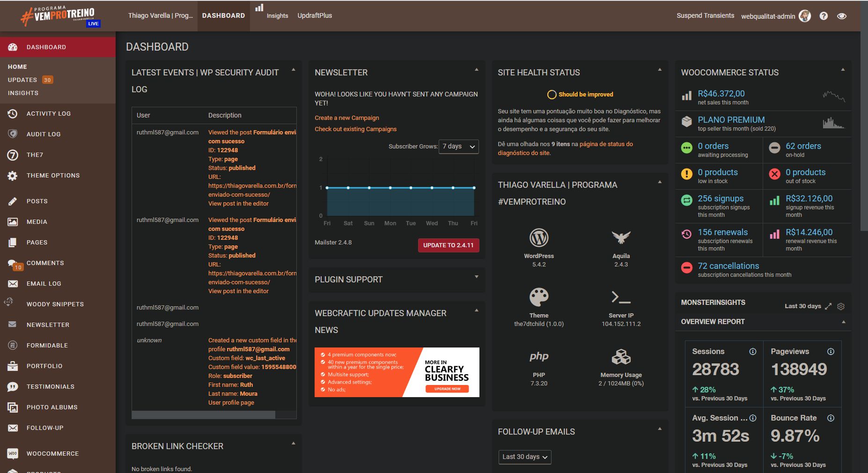The height and width of the screenshot is (473, 868).
Task: Open the Activity Log sidebar icon
Action: point(13,114)
